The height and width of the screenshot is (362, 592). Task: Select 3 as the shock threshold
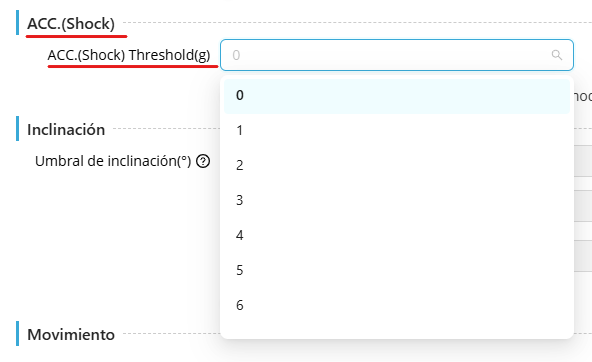(397, 200)
